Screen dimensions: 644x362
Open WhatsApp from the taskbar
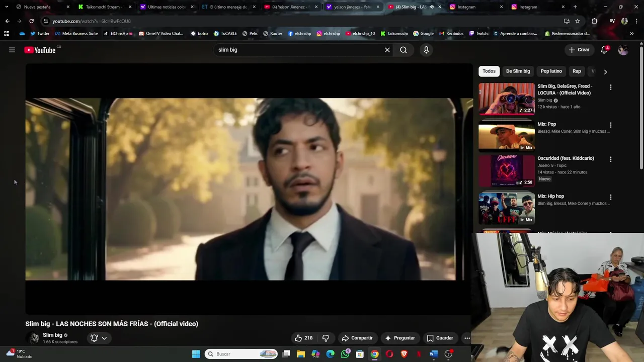point(345,354)
